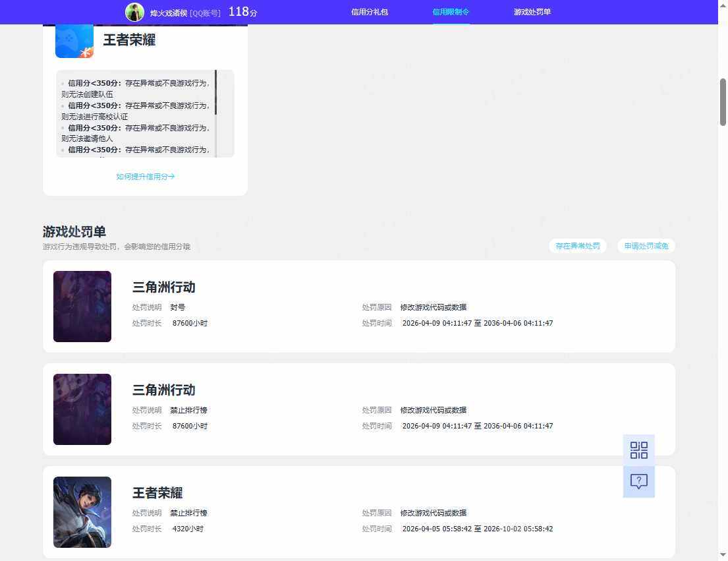
Task: Select the 信用限制令 tab
Action: pyautogui.click(x=451, y=12)
